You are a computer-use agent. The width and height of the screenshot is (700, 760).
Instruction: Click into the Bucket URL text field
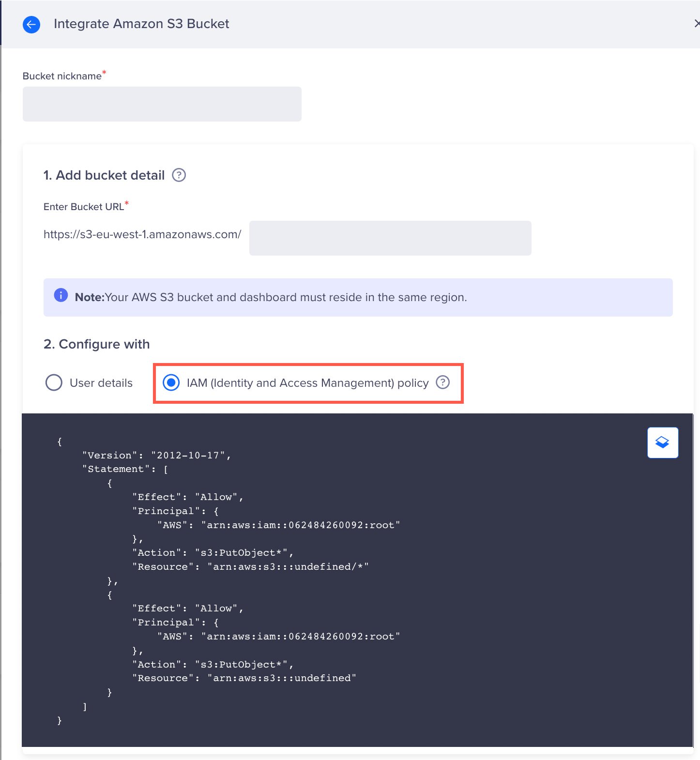(x=390, y=238)
